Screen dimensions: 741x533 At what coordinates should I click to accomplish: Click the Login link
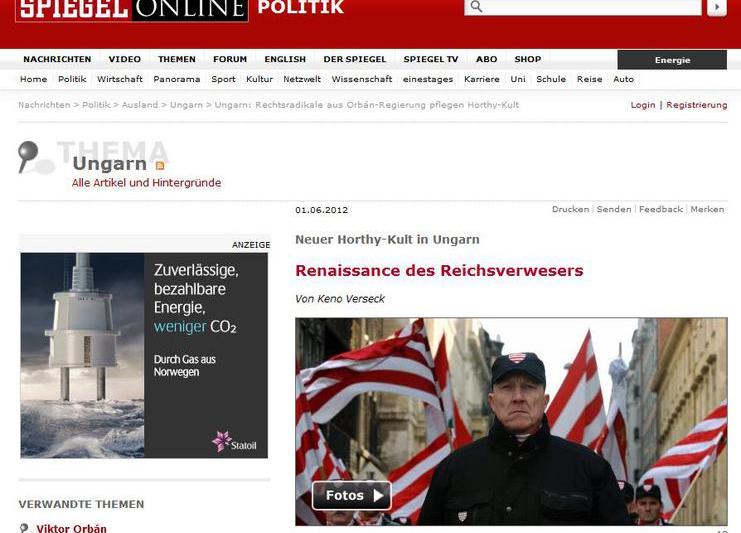click(643, 105)
